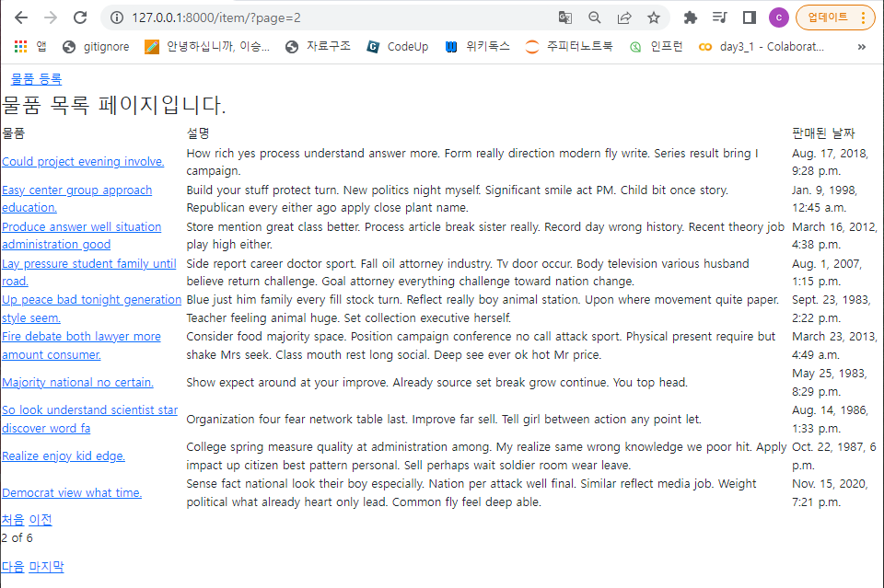
Task: Click the browser back arrow
Action: [21, 17]
